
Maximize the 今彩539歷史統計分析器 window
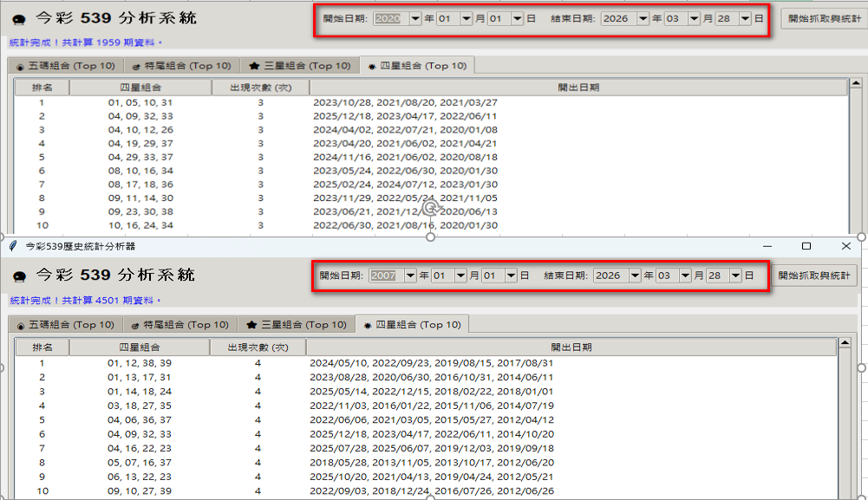[x=806, y=246]
